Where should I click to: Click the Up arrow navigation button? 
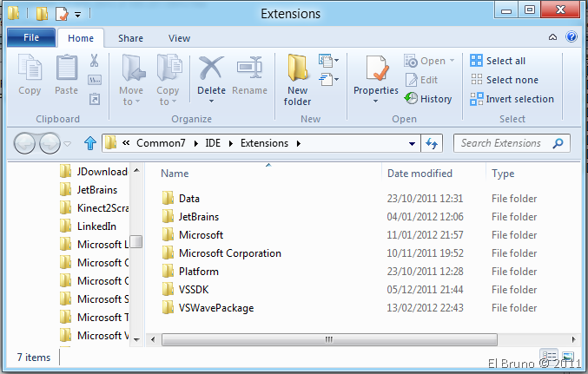[x=89, y=143]
